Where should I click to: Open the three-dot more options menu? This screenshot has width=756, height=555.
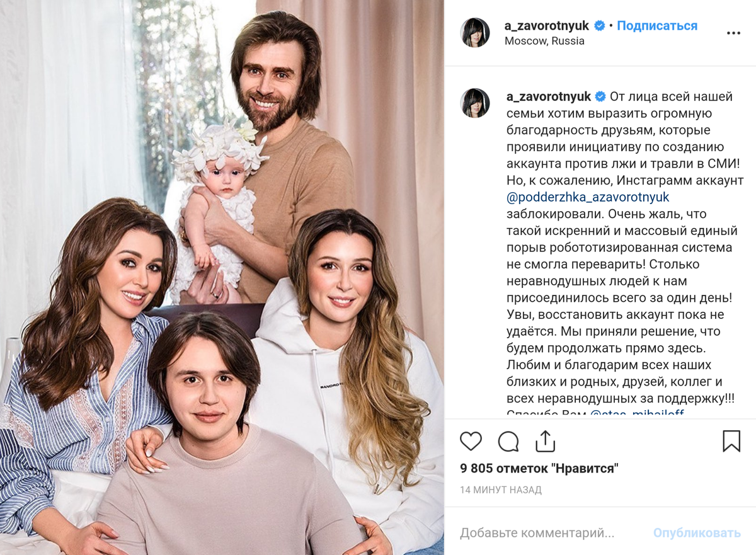click(x=733, y=33)
